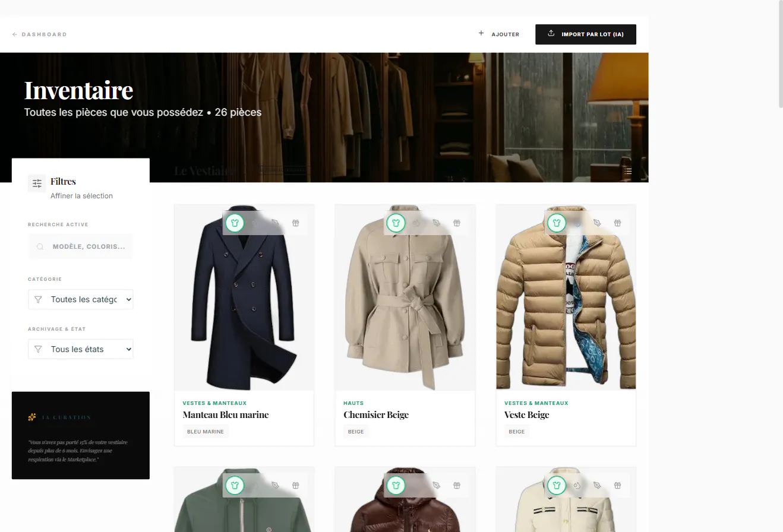The image size is (783, 532).
Task: Click the droplet icon on the cream jacket card
Action: [577, 485]
